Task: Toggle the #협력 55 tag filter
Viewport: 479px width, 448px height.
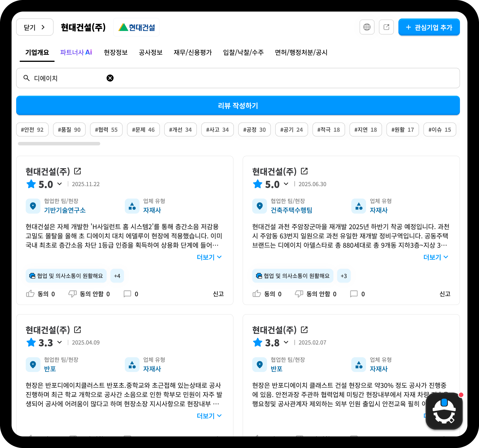Action: pos(106,129)
